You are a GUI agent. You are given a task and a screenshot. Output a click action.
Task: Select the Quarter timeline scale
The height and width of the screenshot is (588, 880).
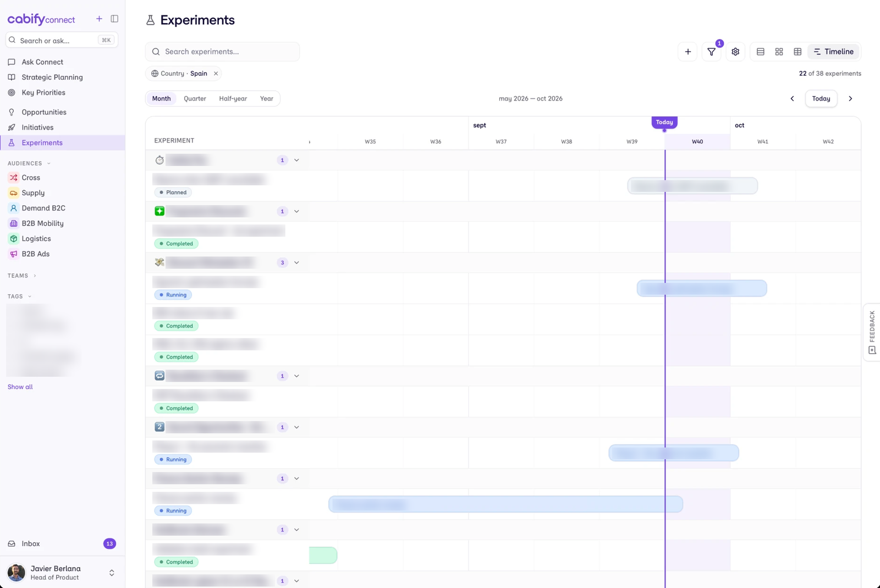pos(195,98)
